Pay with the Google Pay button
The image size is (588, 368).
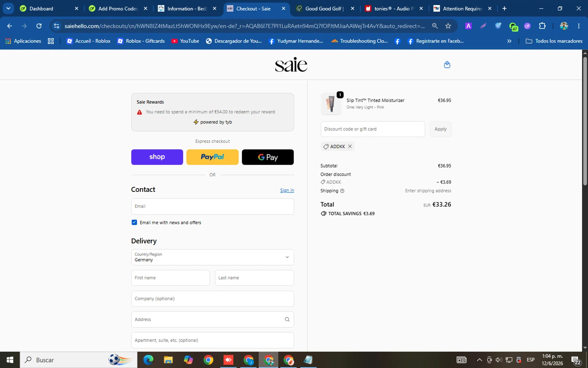[x=268, y=157]
